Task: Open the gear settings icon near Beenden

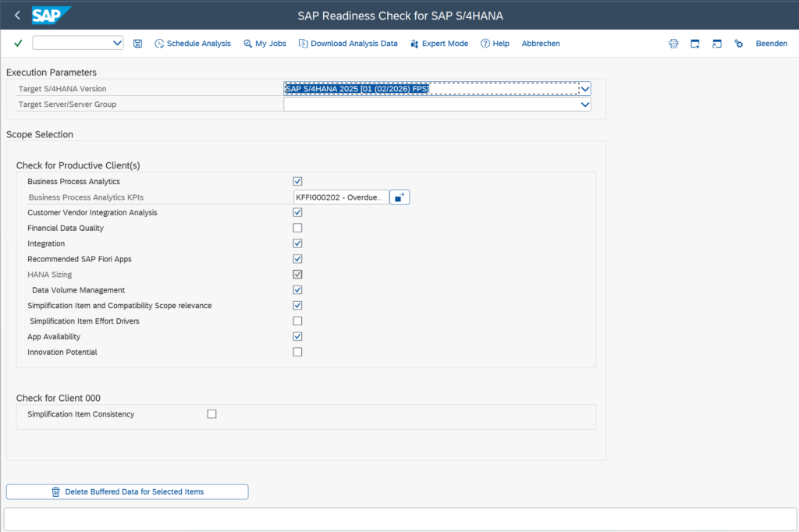Action: click(738, 44)
